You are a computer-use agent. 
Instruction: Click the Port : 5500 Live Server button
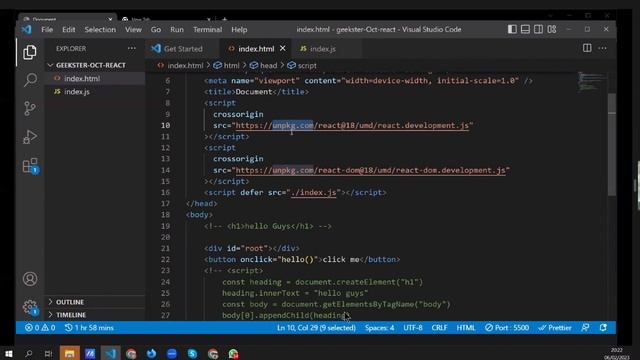507,328
